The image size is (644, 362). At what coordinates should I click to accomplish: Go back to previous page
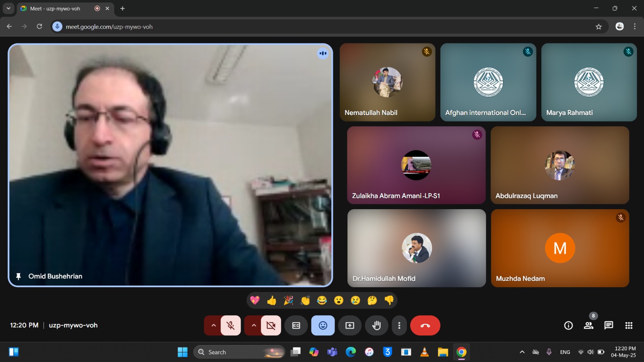coord(9,27)
